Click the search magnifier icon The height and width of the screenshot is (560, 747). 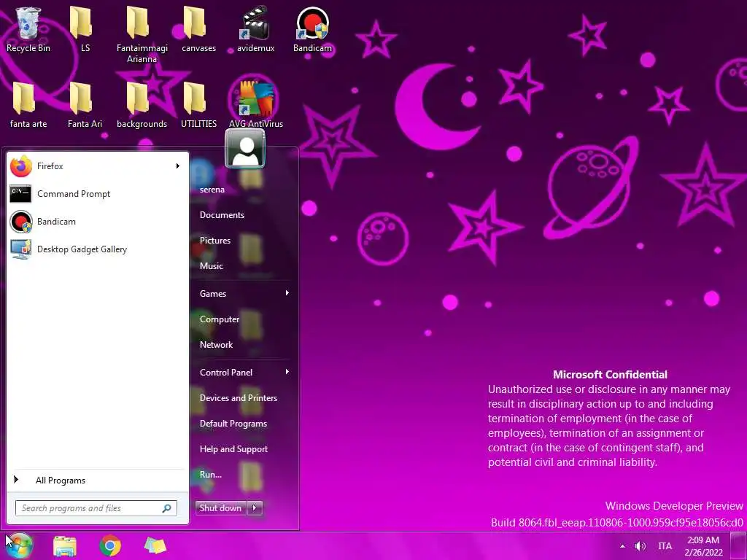coord(167,508)
